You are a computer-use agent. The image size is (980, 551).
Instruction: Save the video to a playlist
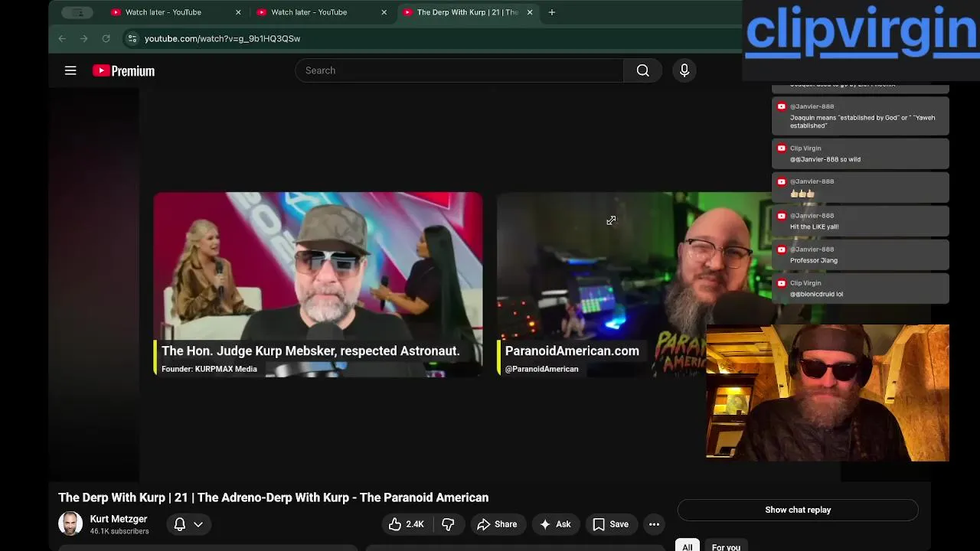[610, 524]
